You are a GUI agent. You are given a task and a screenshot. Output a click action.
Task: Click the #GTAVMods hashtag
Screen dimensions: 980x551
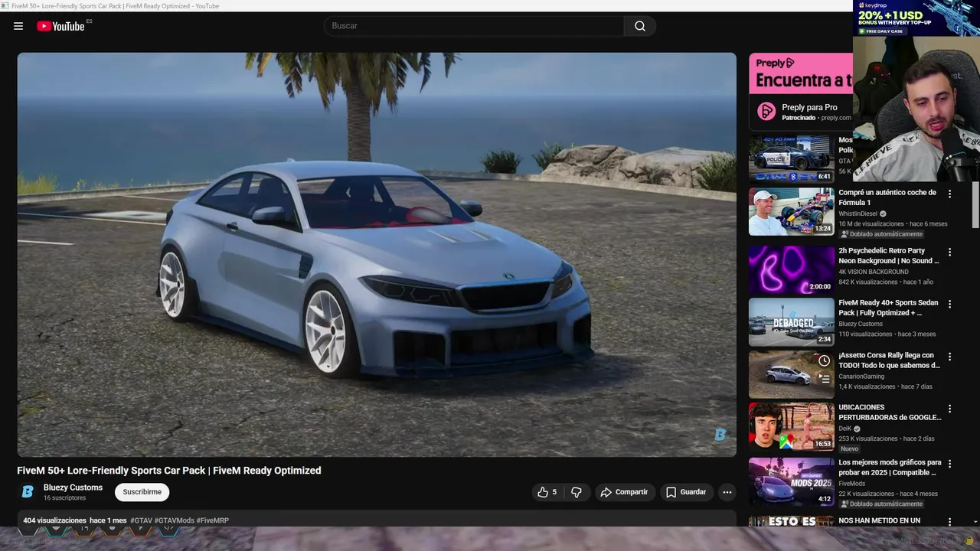tap(175, 520)
